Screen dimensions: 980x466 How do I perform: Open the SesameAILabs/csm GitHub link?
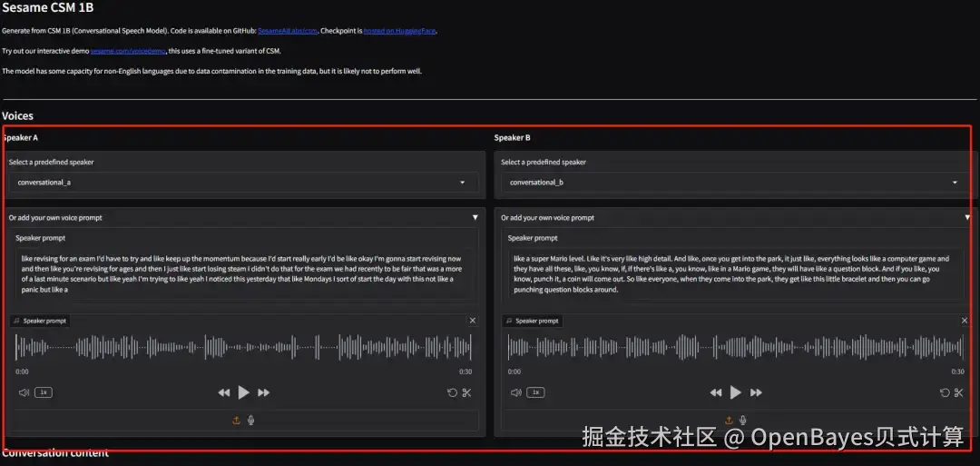point(288,31)
